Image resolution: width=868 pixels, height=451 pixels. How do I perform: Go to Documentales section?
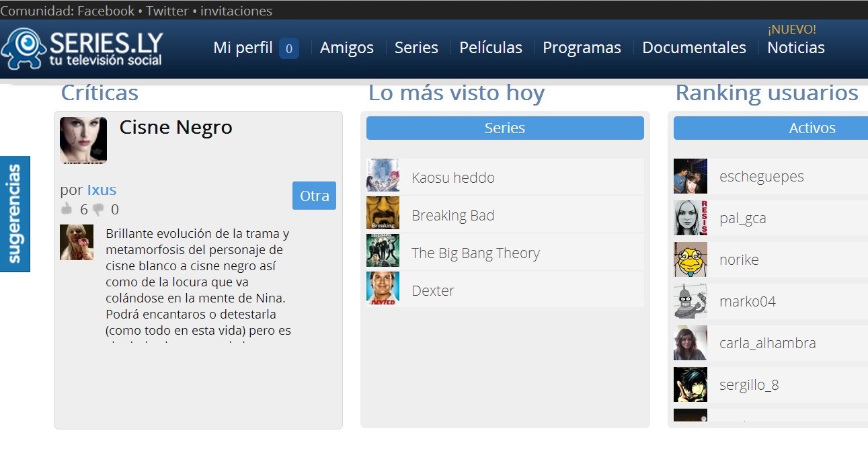[x=694, y=48]
